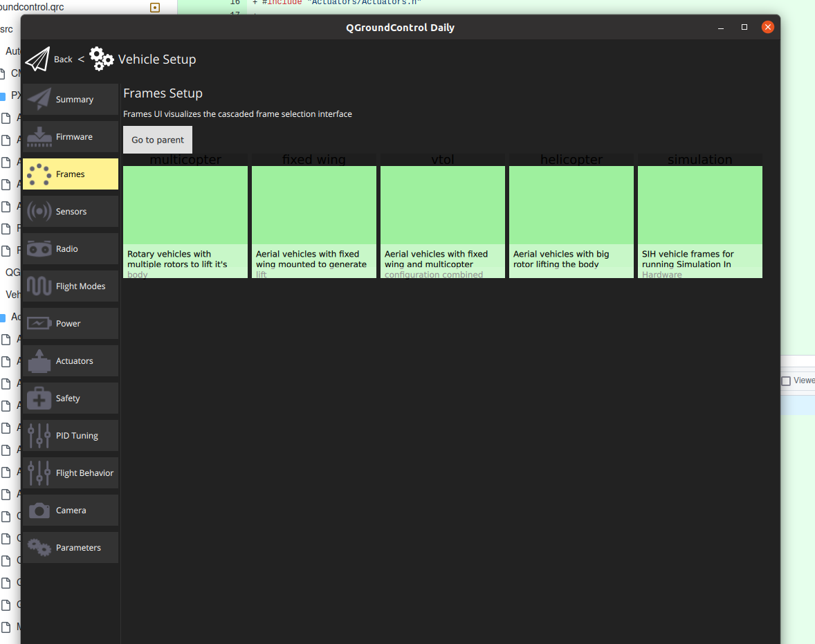Switch to the Frames setup tab
815x644 pixels.
70,174
